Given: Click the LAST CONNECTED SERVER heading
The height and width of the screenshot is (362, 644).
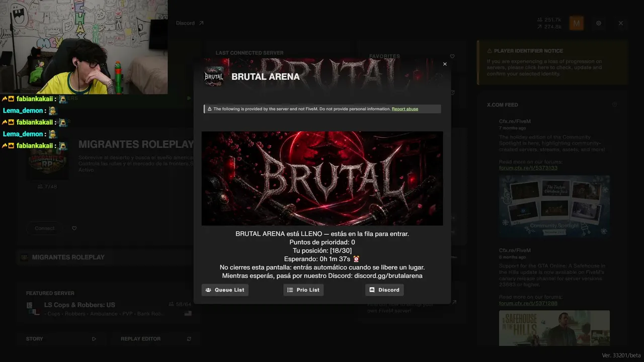Looking at the screenshot, I should pos(250,53).
